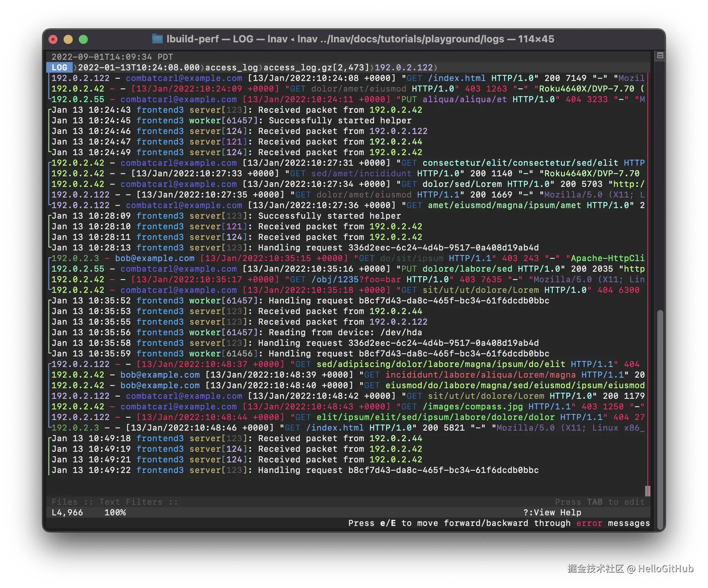Image resolution: width=708 pixels, height=588 pixels.
Task: Click the access_log breadcrumb segment
Action: pos(231,68)
